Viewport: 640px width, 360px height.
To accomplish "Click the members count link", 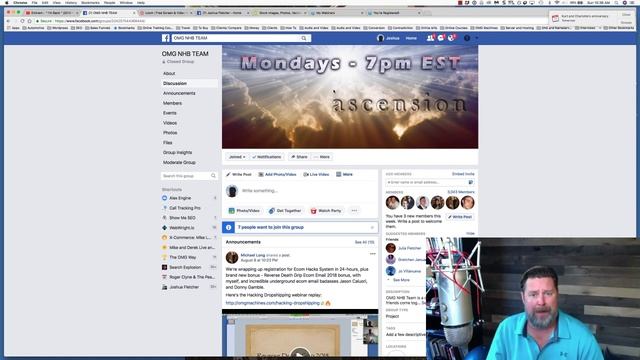I will pyautogui.click(x=461, y=192).
